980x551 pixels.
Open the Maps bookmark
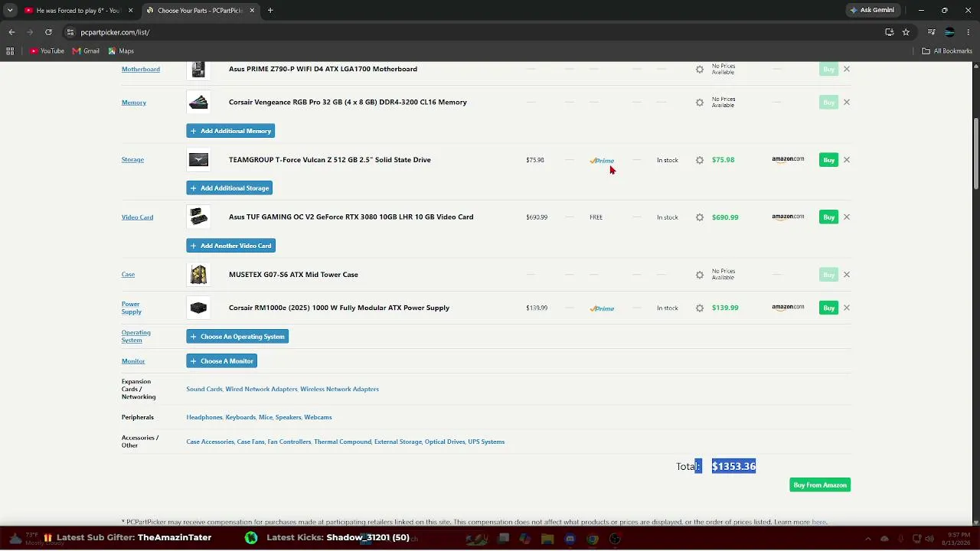(121, 51)
